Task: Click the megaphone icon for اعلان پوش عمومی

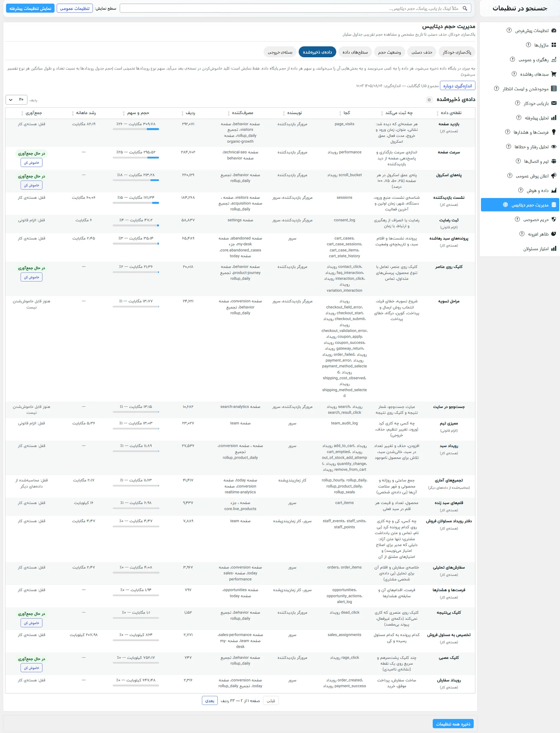Action: [x=554, y=176]
